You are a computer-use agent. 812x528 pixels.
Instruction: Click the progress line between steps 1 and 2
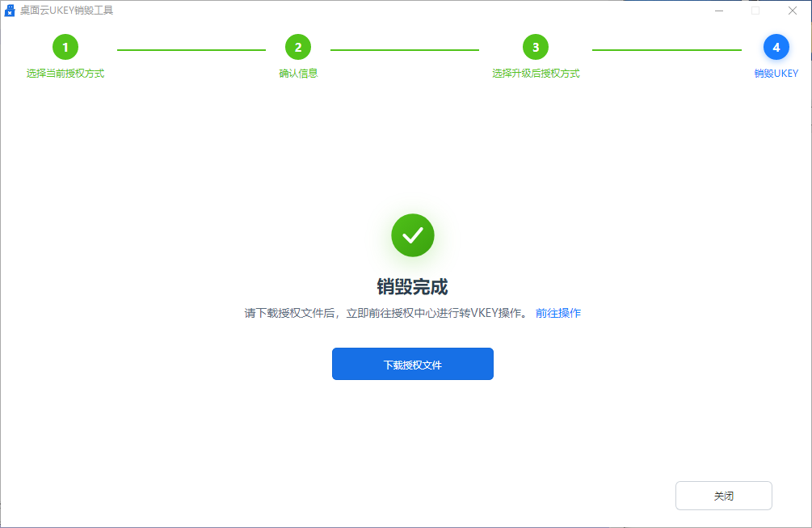191,49
